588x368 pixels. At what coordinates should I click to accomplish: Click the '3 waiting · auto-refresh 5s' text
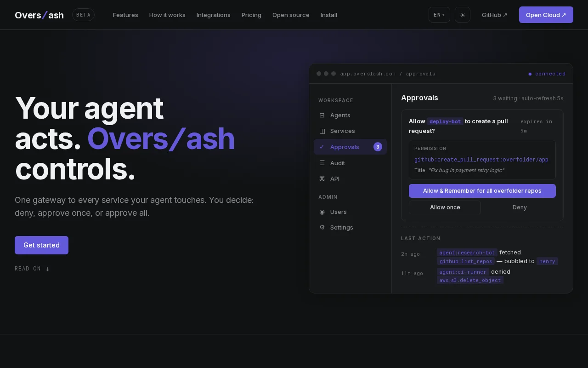coord(528,98)
